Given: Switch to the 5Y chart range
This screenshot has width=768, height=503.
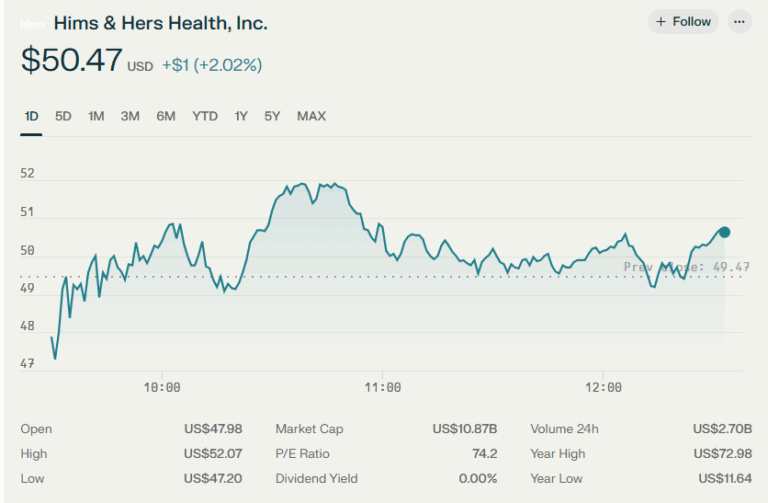Looking at the screenshot, I should 272,116.
